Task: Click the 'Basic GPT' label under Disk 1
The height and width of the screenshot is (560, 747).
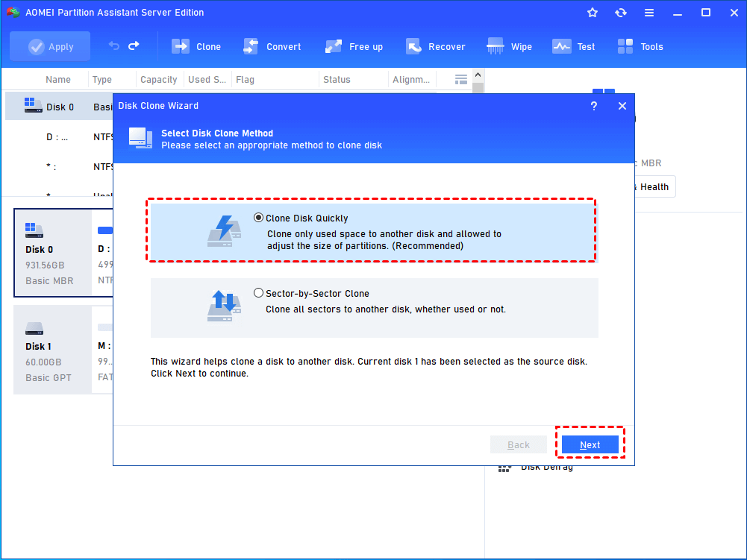Action: pos(49,377)
